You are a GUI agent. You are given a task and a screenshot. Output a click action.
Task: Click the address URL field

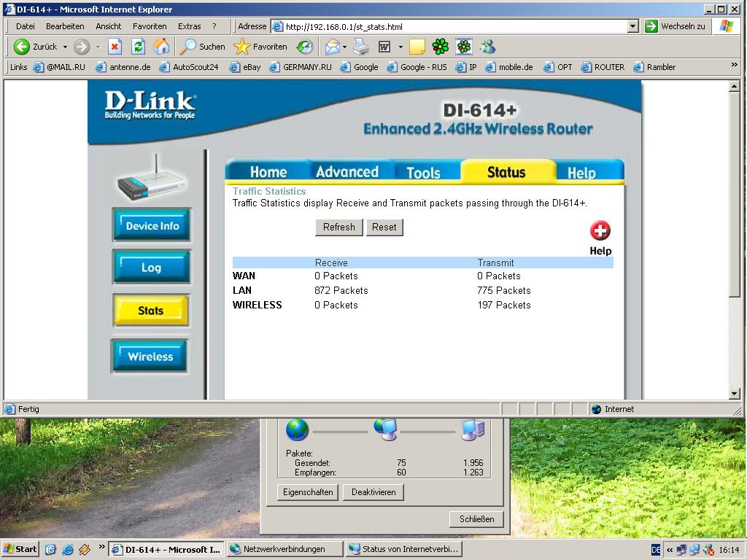coord(449,27)
